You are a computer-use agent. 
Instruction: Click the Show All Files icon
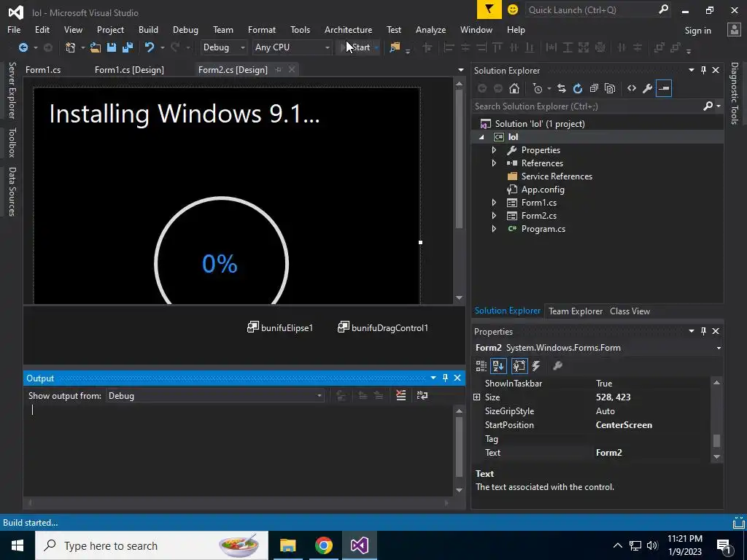click(610, 88)
